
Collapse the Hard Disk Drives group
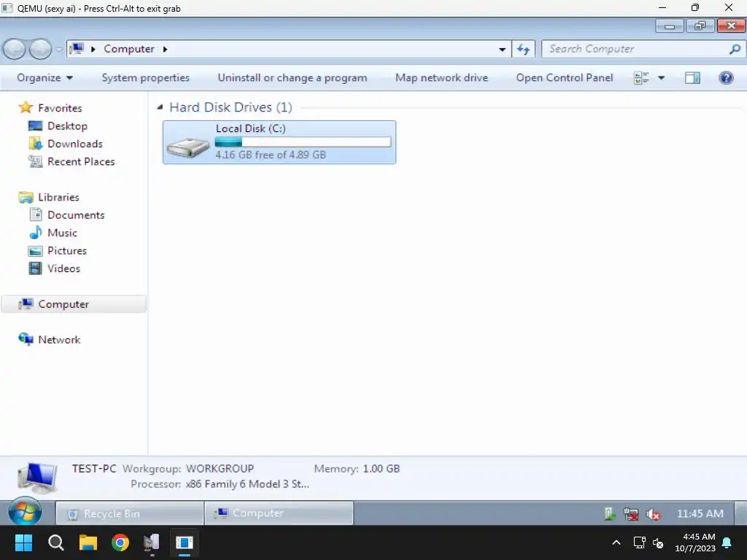point(160,107)
